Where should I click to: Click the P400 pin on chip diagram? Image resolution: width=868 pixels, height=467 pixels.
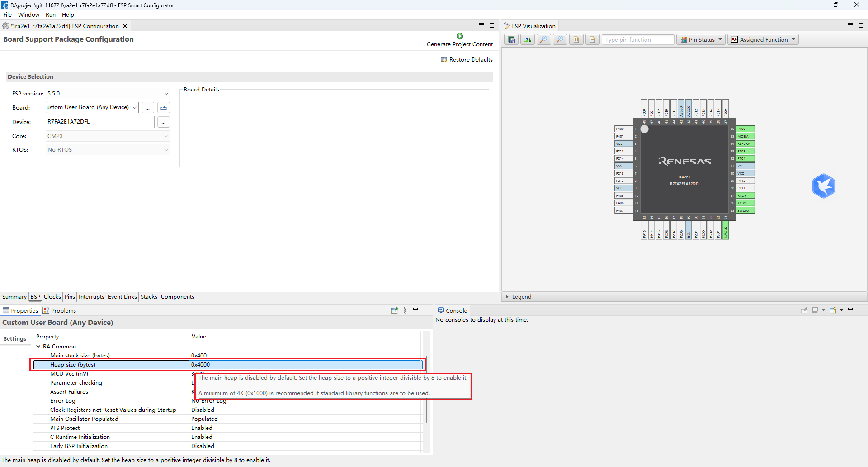[x=623, y=129]
